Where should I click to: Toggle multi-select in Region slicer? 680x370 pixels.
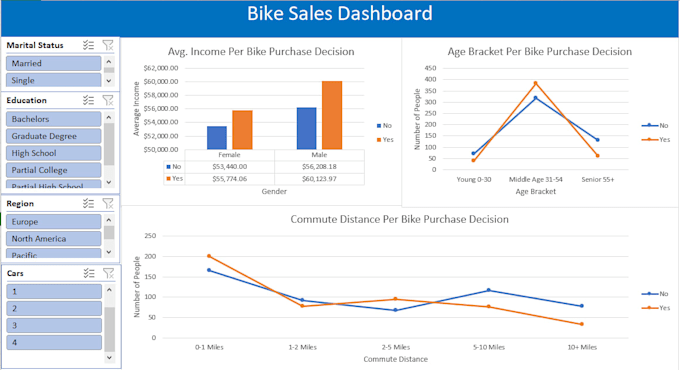(88, 203)
